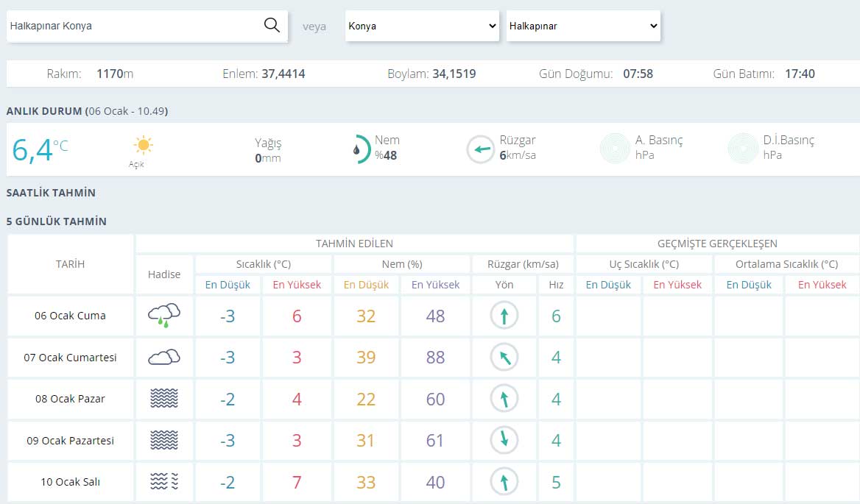This screenshot has width=860, height=504.
Task: Expand the SAATLİK TAHMİN section
Action: tap(51, 193)
